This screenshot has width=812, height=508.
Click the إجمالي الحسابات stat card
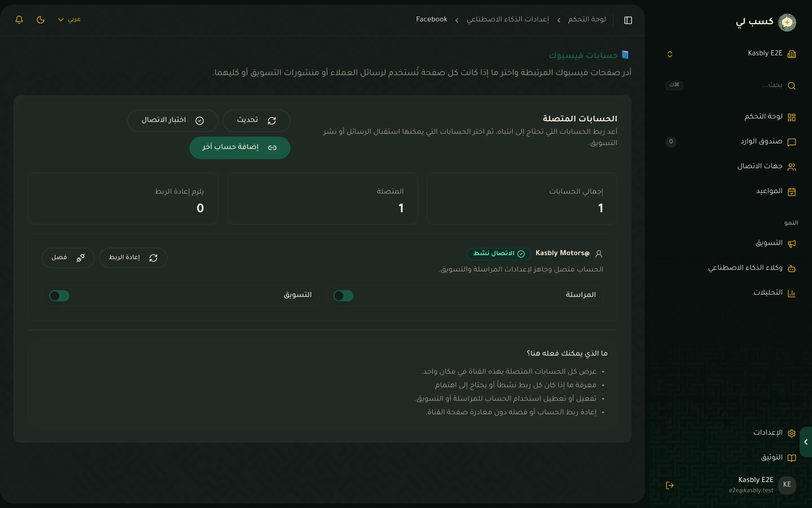tap(522, 199)
